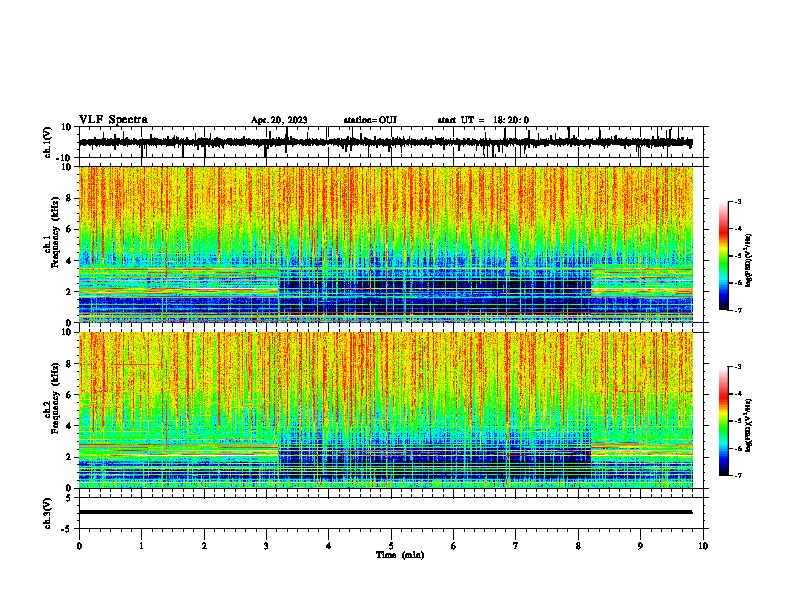Click time axis tick label '4'
792x612 pixels.
point(329,546)
